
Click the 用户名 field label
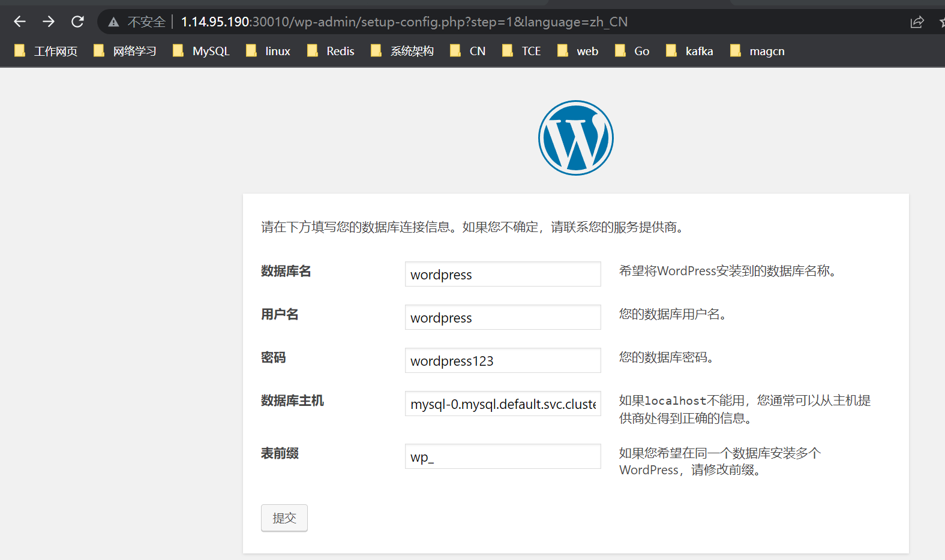click(280, 314)
